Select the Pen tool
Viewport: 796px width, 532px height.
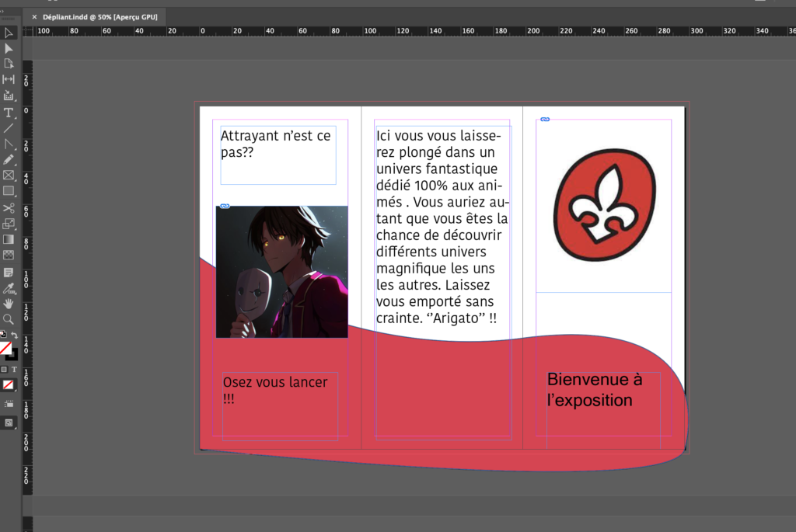tap(9, 144)
